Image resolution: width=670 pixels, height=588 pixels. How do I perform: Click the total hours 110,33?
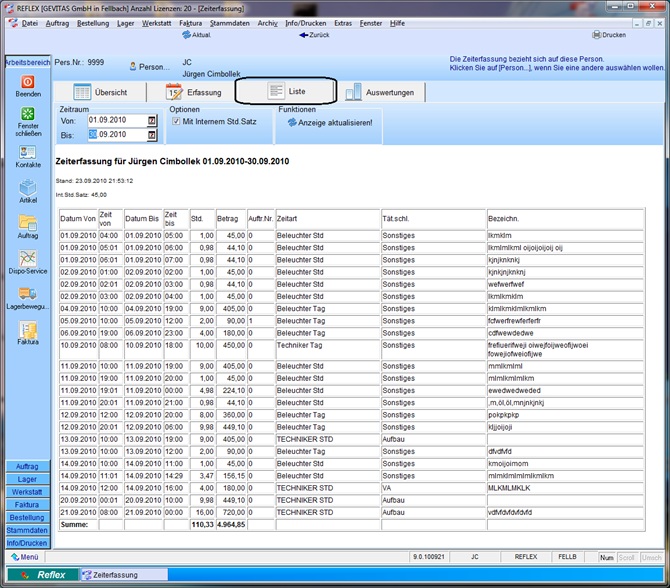point(202,524)
